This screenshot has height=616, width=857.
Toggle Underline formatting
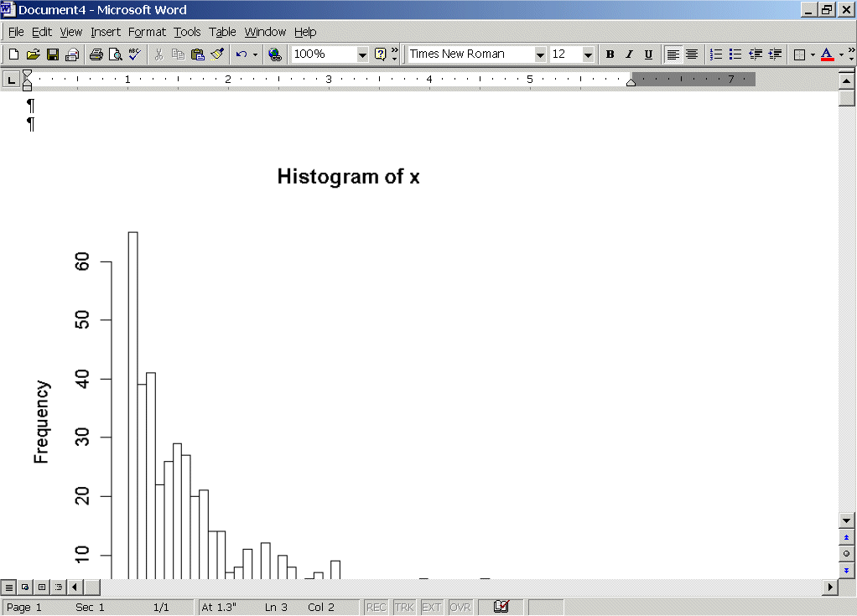click(648, 54)
